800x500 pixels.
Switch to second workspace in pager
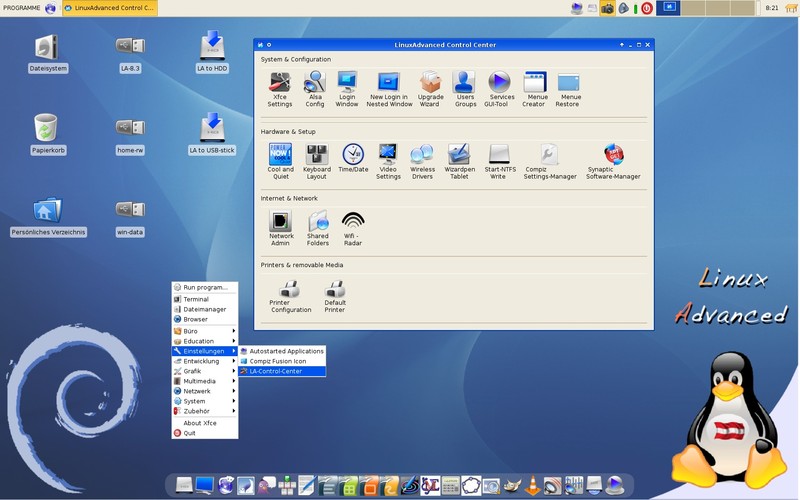click(x=693, y=8)
